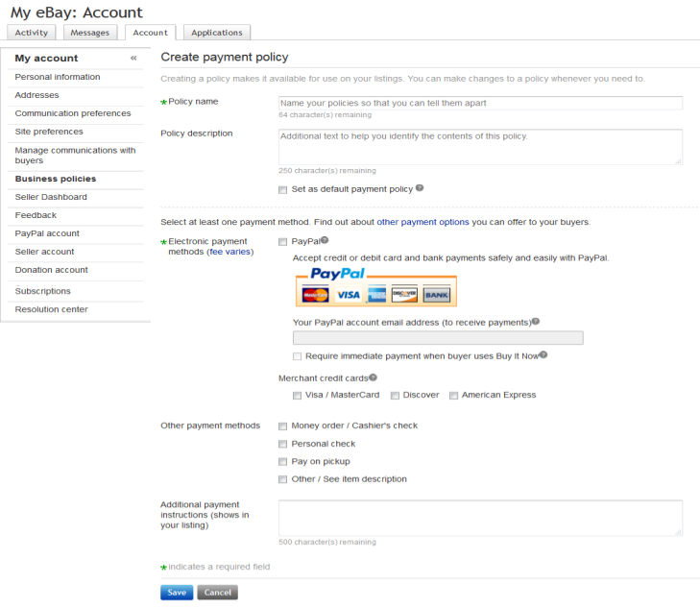700x608 pixels.
Task: Select the Pay on pickup checkbox
Action: [x=282, y=462]
